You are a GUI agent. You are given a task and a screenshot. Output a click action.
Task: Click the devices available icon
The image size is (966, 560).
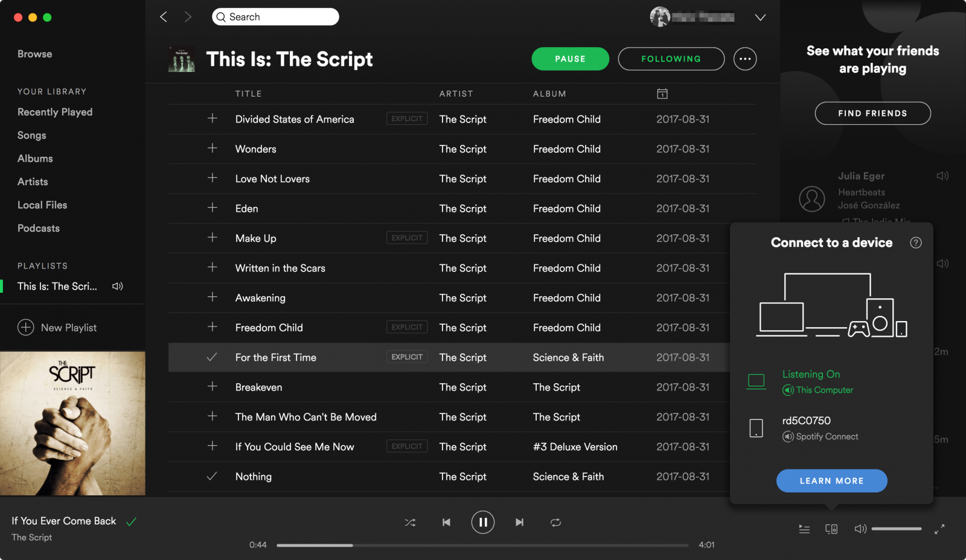pyautogui.click(x=831, y=529)
